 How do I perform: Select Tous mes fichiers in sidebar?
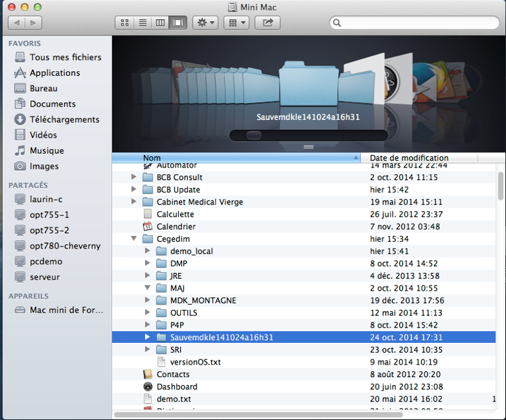pos(65,57)
